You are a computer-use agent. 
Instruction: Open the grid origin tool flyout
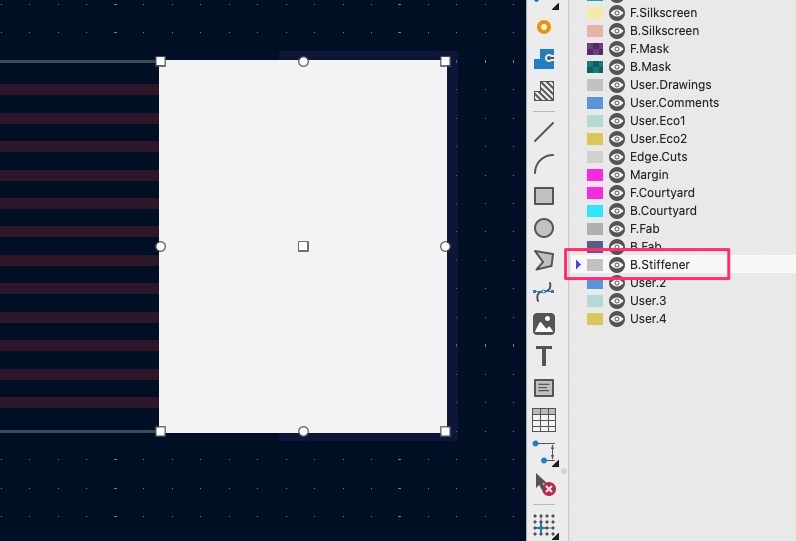click(544, 525)
